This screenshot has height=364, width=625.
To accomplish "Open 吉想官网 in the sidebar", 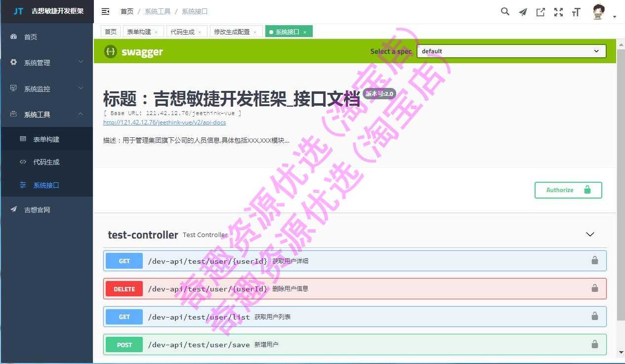I will click(46, 209).
